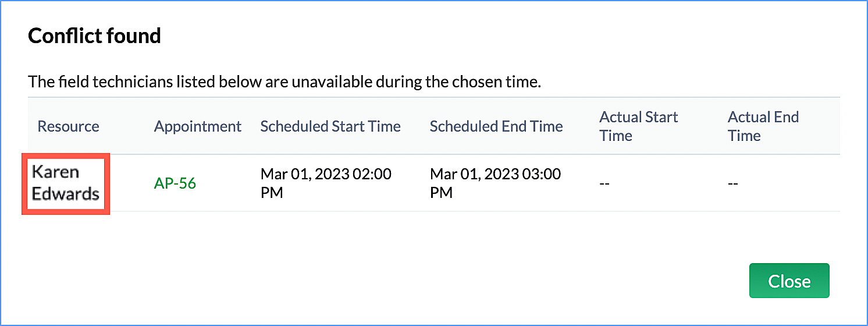Click the Actual End Time column header
The height and width of the screenshot is (326, 868).
pyautogui.click(x=763, y=126)
